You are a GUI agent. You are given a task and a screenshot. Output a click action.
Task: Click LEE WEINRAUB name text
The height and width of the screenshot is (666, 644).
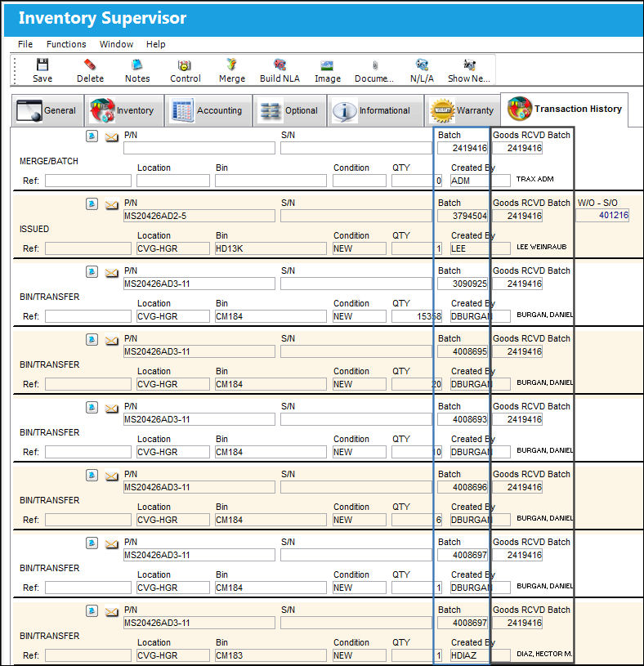(x=542, y=247)
